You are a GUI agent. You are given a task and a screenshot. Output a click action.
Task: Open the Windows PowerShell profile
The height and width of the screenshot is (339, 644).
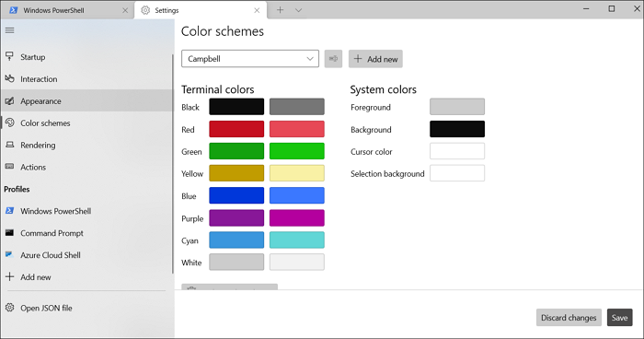click(x=87, y=211)
